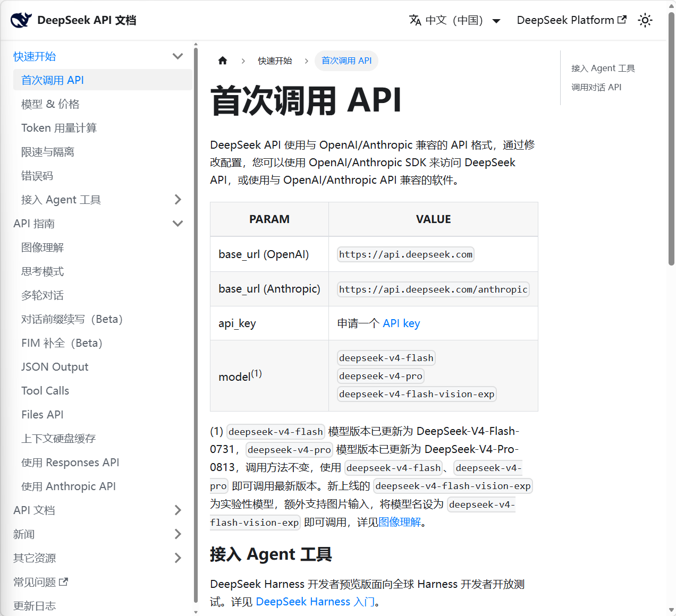The width and height of the screenshot is (676, 616).
Task: Click deepseek-v4-flash in the table
Action: 386,358
